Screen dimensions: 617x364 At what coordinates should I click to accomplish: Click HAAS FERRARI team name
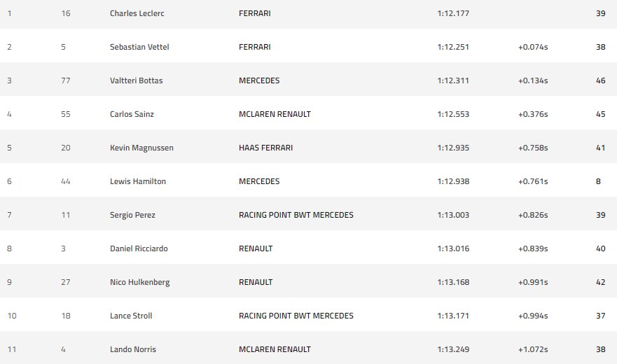(x=265, y=148)
